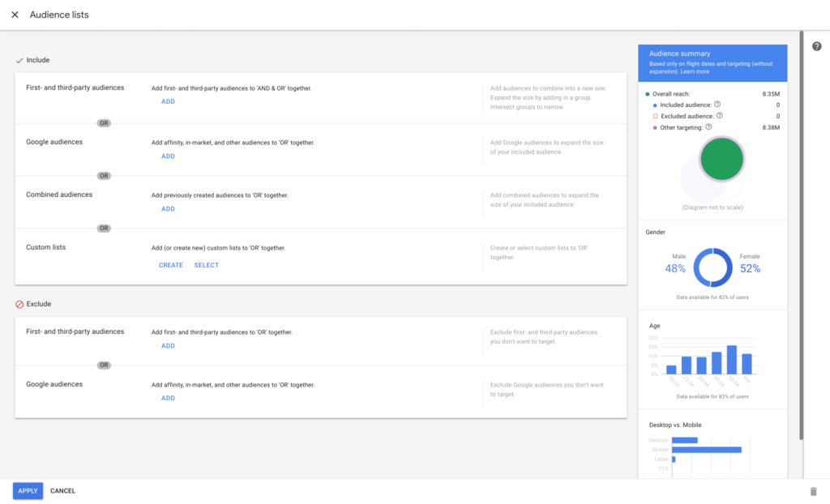Close the Audience lists dialog with X

(15, 15)
